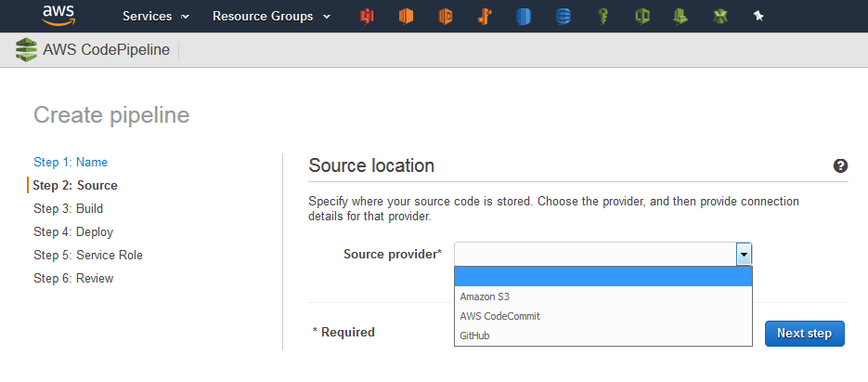The width and height of the screenshot is (868, 382).
Task: Select the blank highlighted dropdown option
Action: click(x=602, y=277)
